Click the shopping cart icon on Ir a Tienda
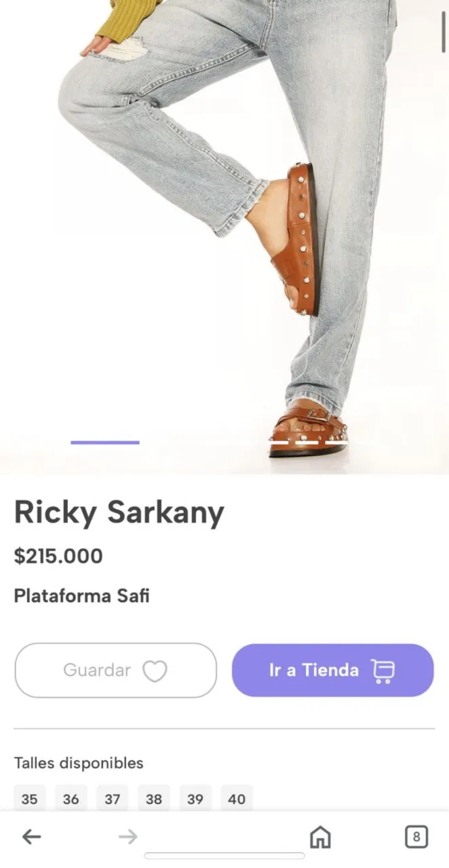The image size is (449, 868). click(x=382, y=671)
